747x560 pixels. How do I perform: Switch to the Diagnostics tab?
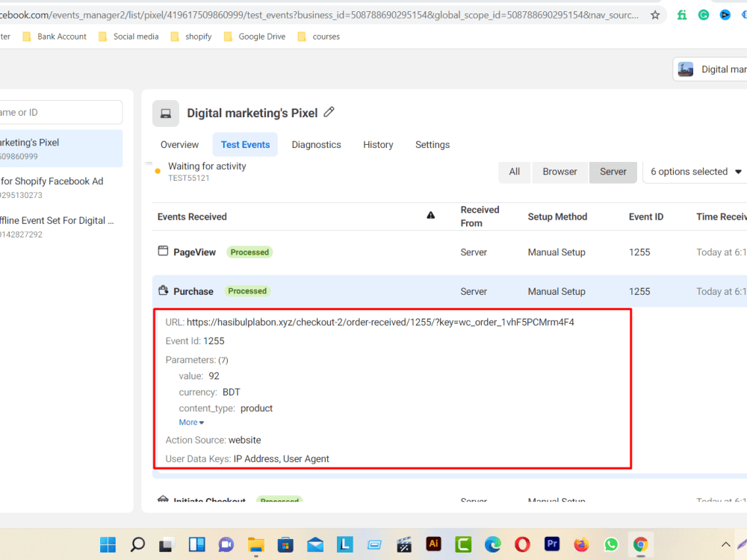click(316, 144)
